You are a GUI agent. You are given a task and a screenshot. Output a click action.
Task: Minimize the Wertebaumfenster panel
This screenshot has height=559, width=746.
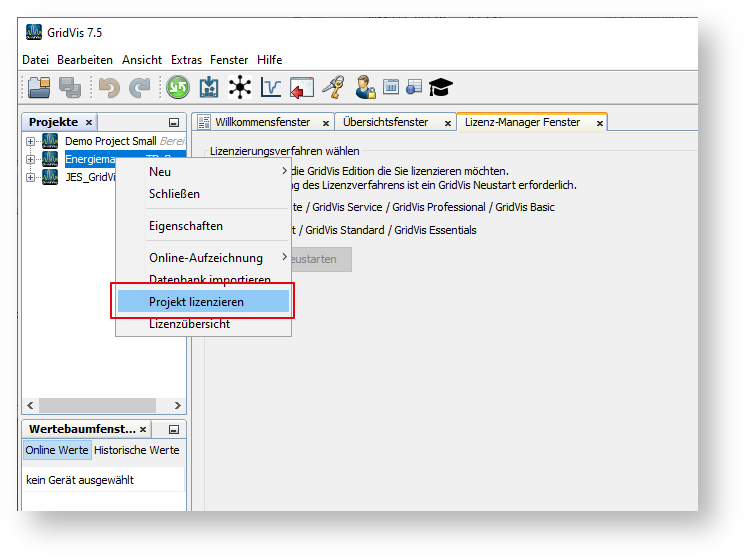[174, 430]
